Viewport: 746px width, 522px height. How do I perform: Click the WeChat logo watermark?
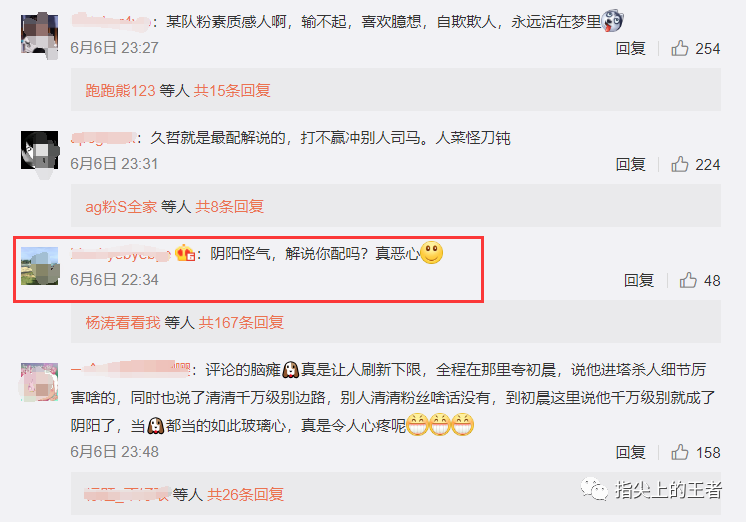pyautogui.click(x=594, y=489)
